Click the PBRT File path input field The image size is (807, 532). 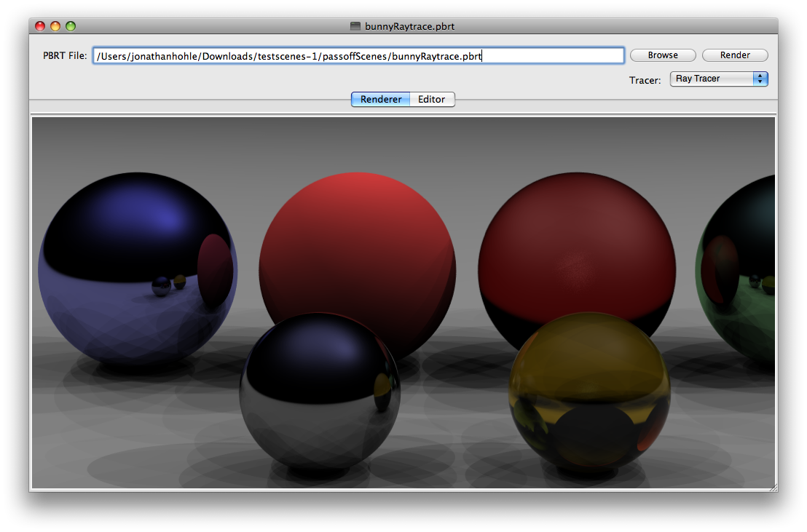pyautogui.click(x=358, y=55)
